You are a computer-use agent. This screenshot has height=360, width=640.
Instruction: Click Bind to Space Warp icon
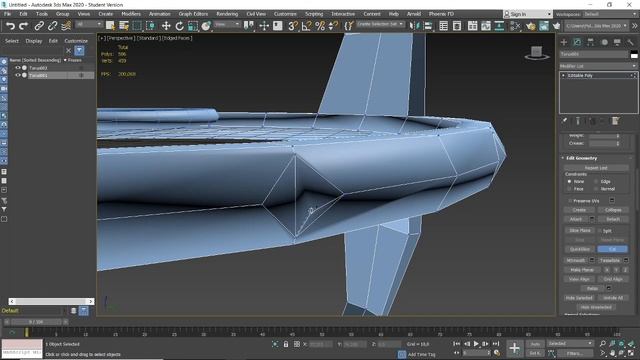pyautogui.click(x=66, y=26)
